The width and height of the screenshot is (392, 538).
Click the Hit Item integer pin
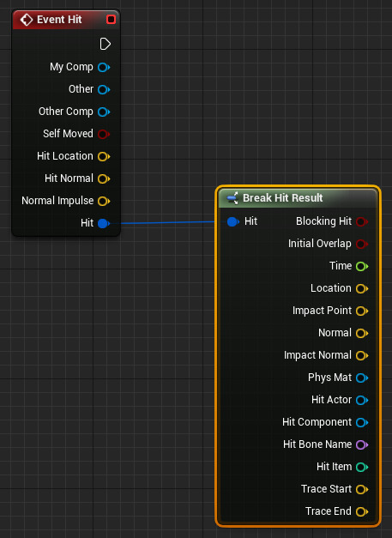point(362,467)
